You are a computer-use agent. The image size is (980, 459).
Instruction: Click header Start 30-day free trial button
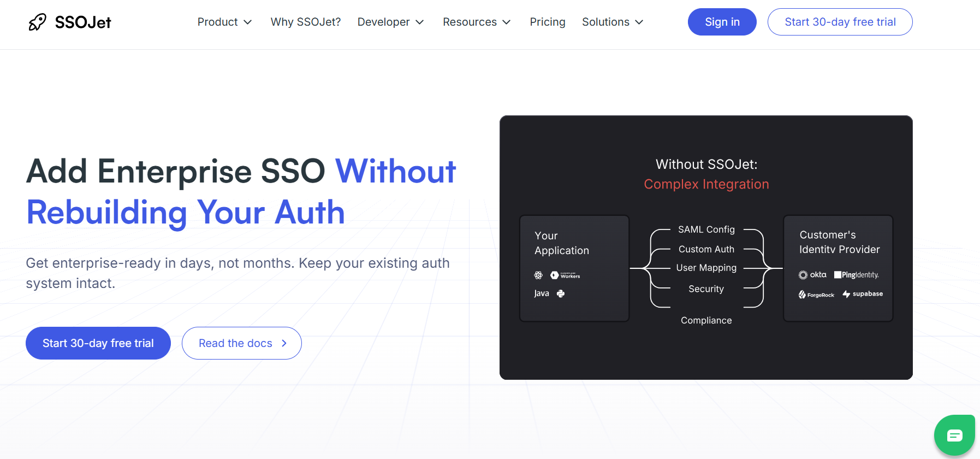click(x=840, y=22)
